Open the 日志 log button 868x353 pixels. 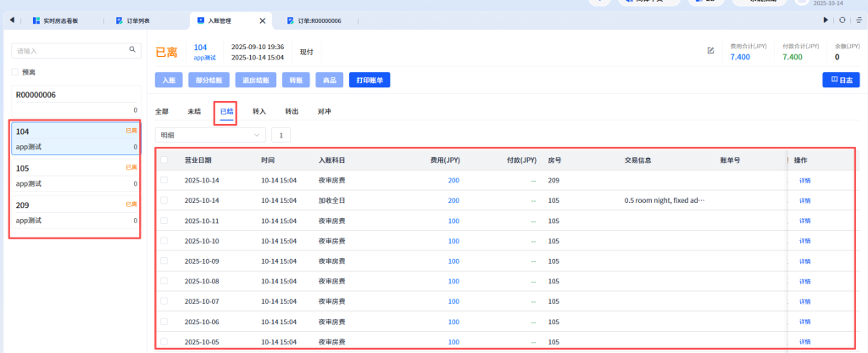(841, 80)
